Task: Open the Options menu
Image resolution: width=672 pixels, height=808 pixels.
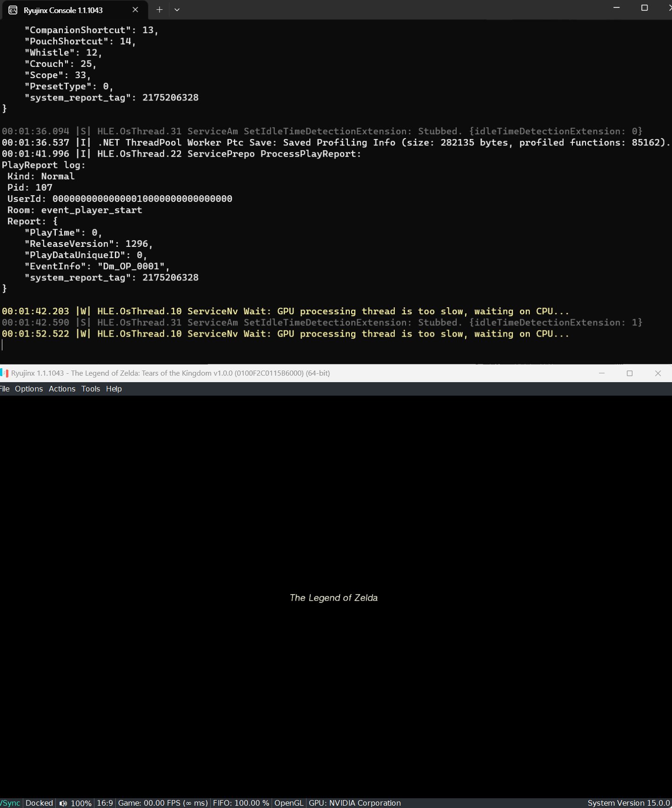Action: coord(29,389)
